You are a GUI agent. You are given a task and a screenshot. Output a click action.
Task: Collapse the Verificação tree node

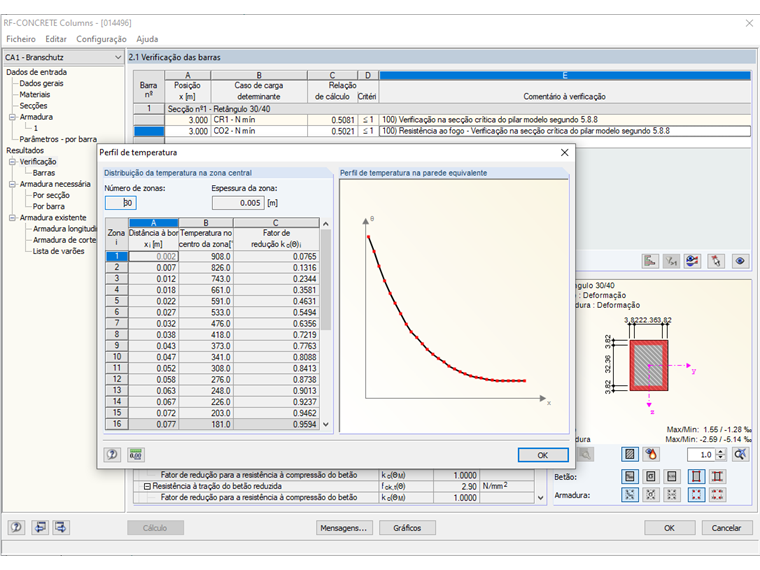pos(13,161)
